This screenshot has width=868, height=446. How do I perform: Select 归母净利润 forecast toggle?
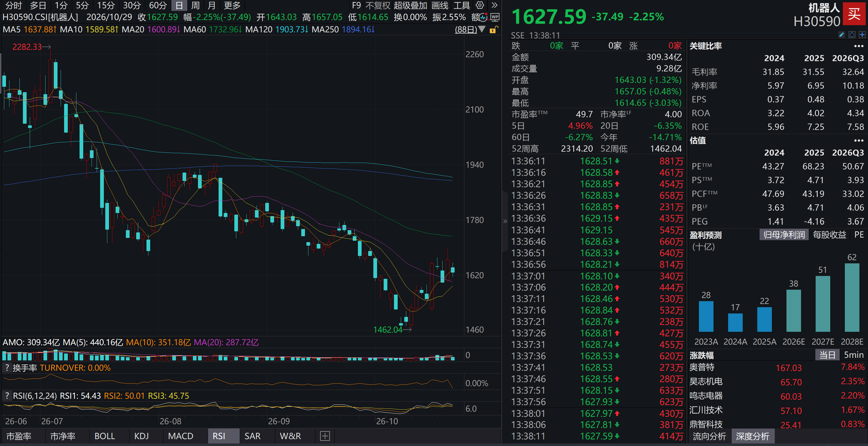[784, 235]
